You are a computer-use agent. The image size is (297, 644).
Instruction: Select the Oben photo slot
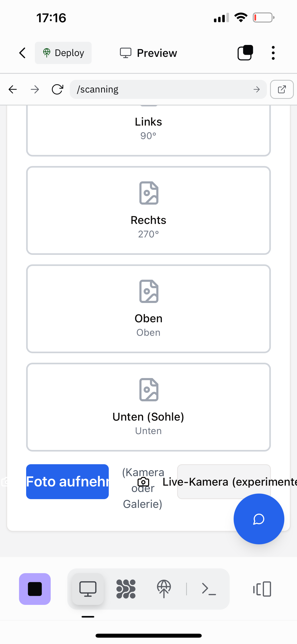pyautogui.click(x=148, y=309)
